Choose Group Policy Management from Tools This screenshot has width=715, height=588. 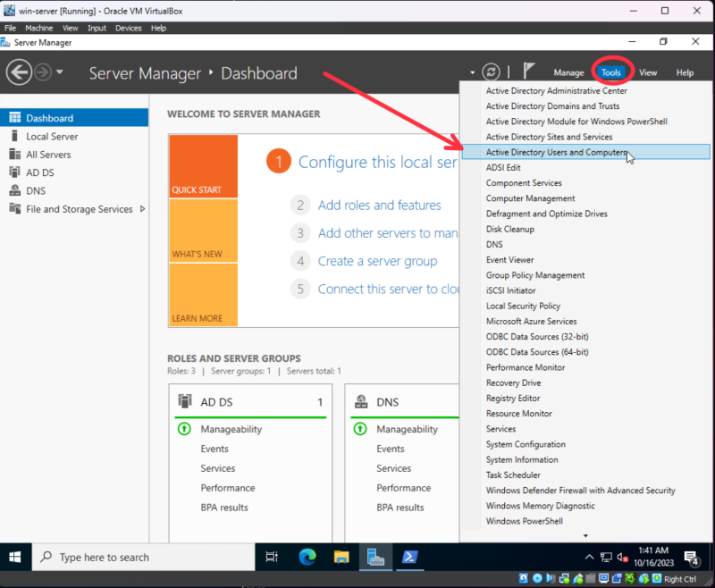(x=534, y=275)
